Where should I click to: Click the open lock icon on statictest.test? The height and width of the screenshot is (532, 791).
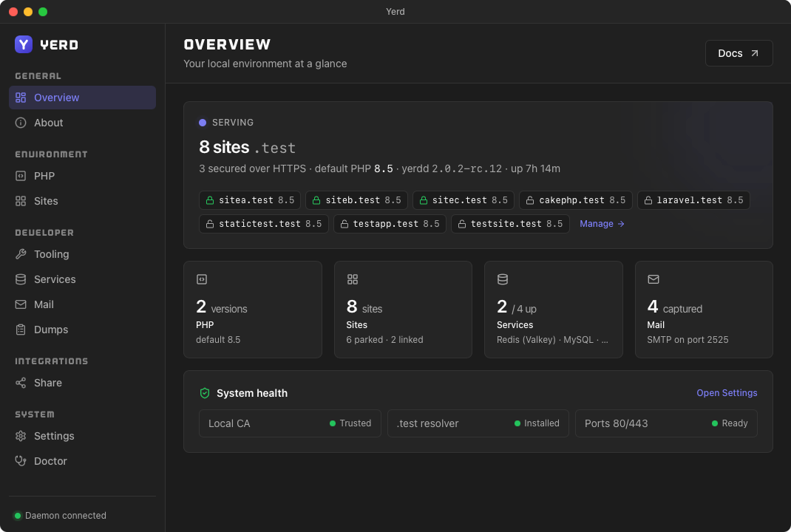pos(210,224)
